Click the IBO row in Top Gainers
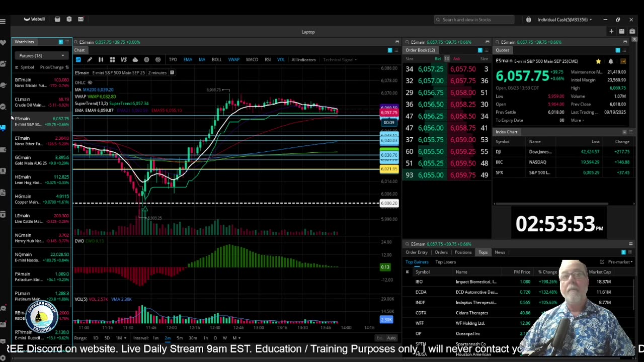This screenshot has height=362, width=644. point(518,282)
